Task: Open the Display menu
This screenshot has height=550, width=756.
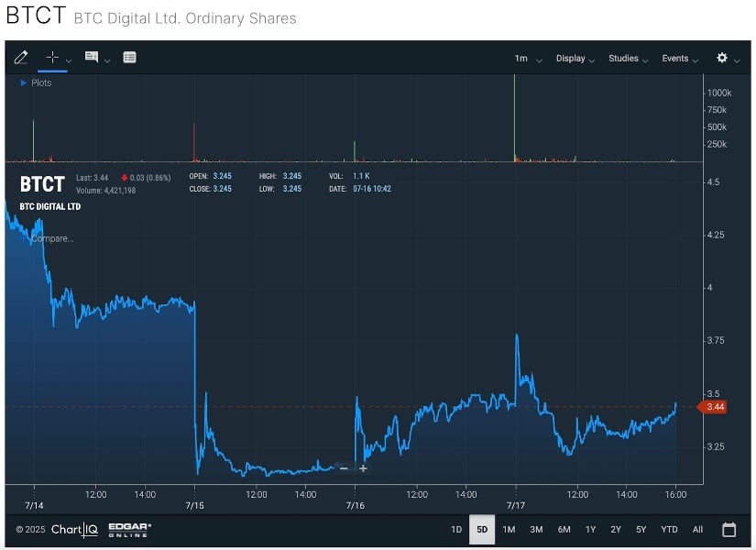Action: (575, 59)
